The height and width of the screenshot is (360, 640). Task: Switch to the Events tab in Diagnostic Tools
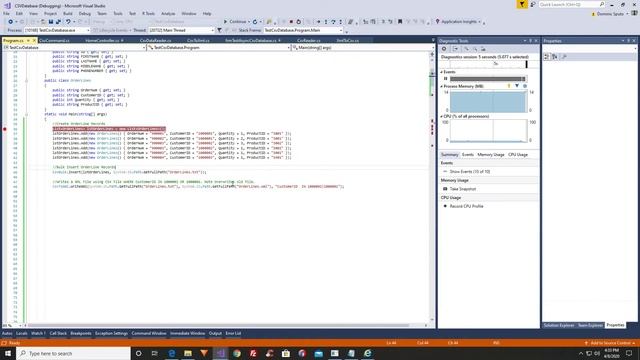coord(467,155)
